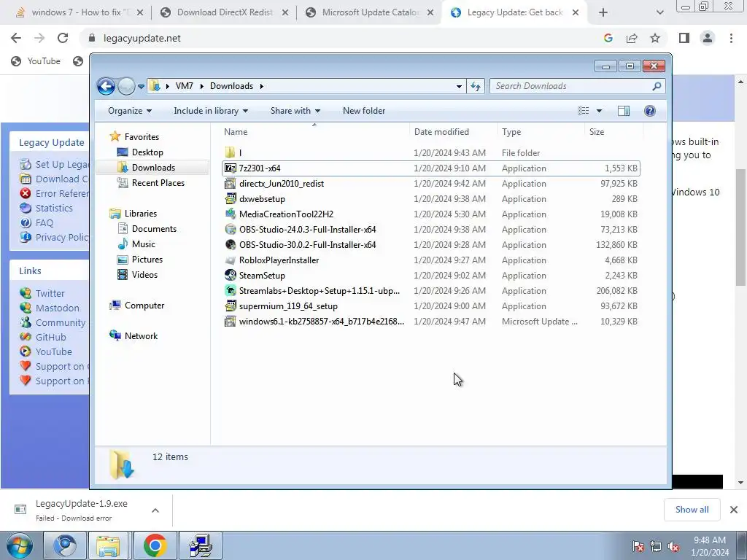The width and height of the screenshot is (747, 560).
Task: Click Show all downloads button
Action: pyautogui.click(x=692, y=510)
